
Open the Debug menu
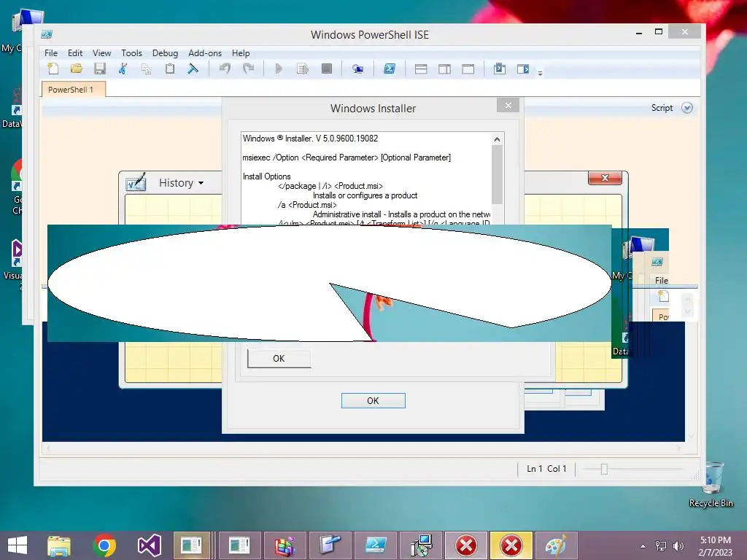165,53
